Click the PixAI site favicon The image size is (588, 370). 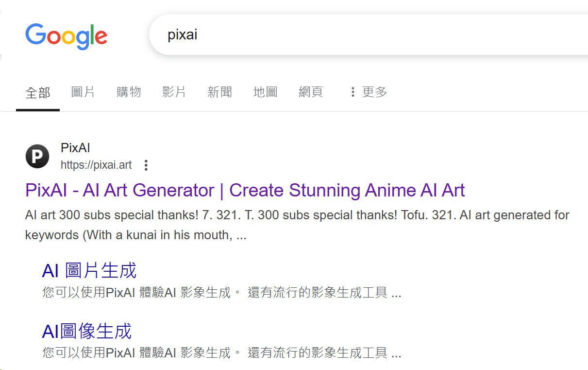pos(37,157)
